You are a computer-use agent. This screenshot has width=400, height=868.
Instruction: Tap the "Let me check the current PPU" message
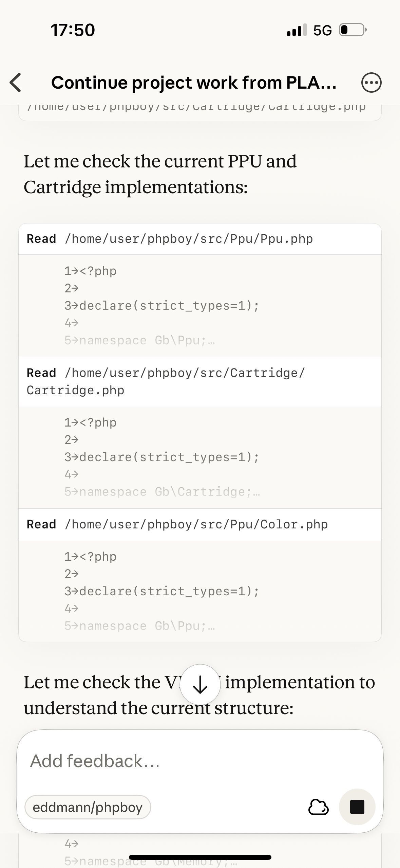pyautogui.click(x=160, y=174)
